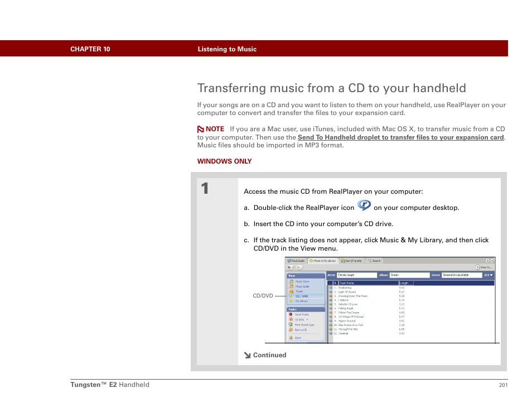Image resolution: width=532 pixels, height=412 pixels.
Task: Open the Burn/Transfer tab
Action: (x=351, y=261)
